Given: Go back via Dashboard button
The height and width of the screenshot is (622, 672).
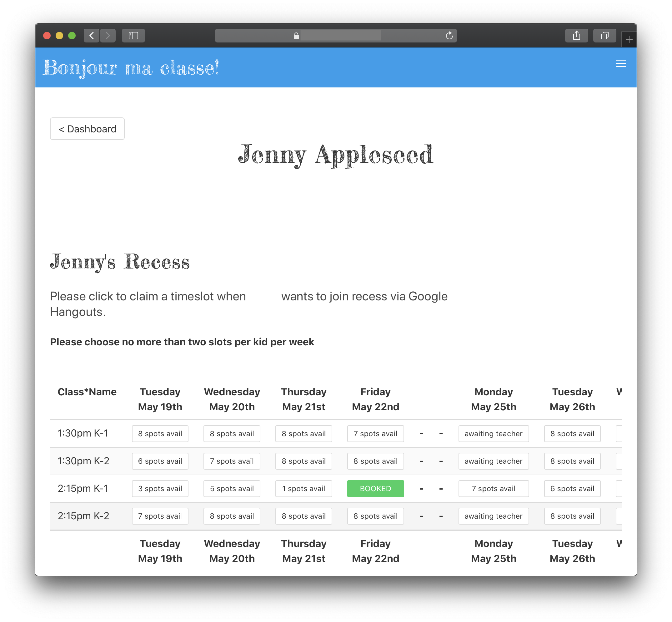Looking at the screenshot, I should (x=87, y=129).
